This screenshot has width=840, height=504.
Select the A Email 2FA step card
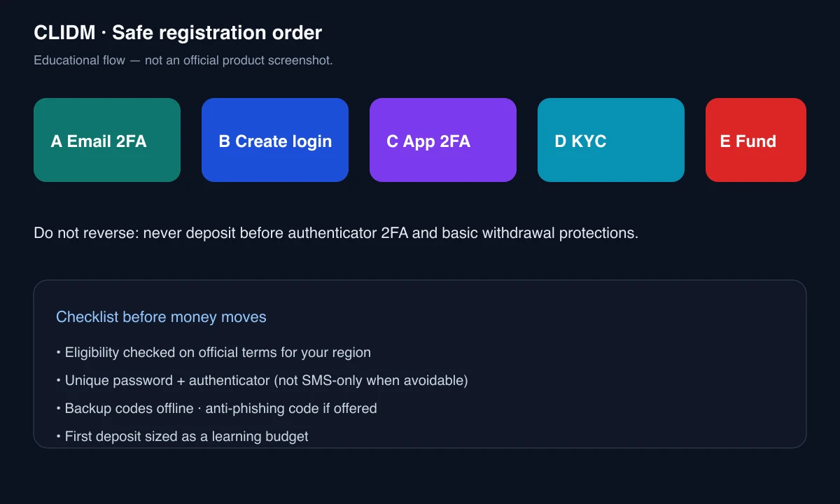coord(107,140)
